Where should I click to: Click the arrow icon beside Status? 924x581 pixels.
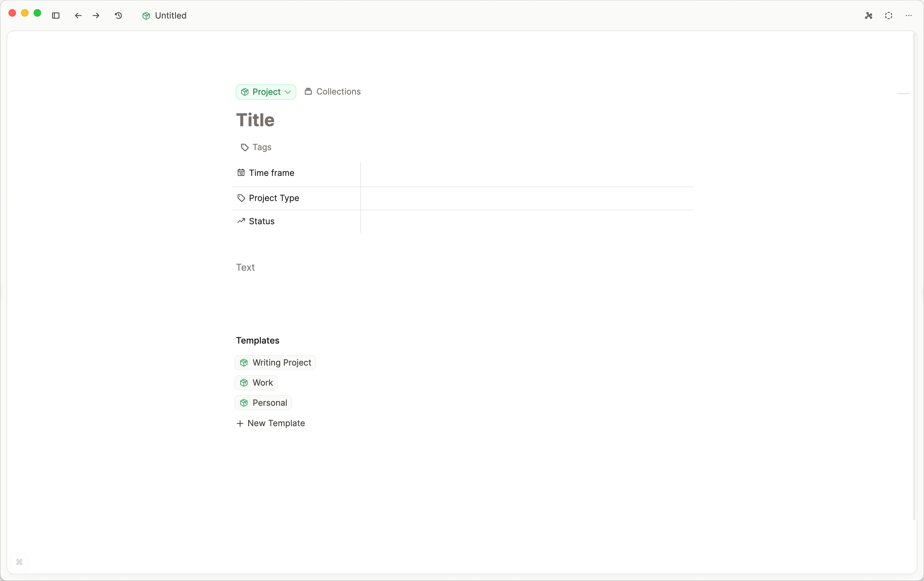tap(241, 221)
